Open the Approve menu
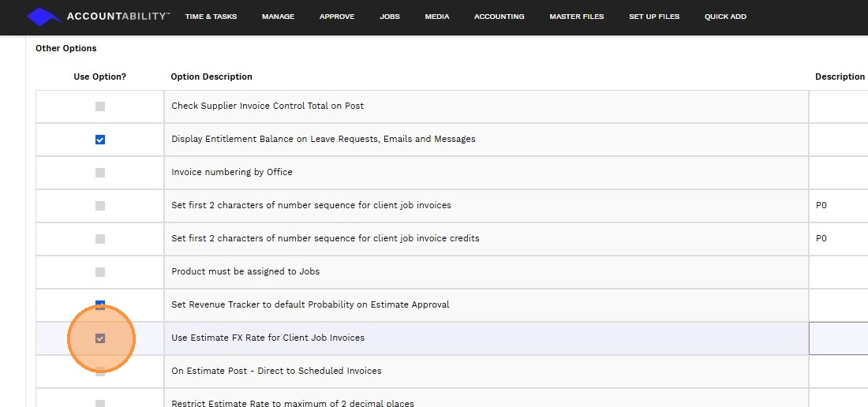The width and height of the screenshot is (868, 407). [x=337, y=17]
